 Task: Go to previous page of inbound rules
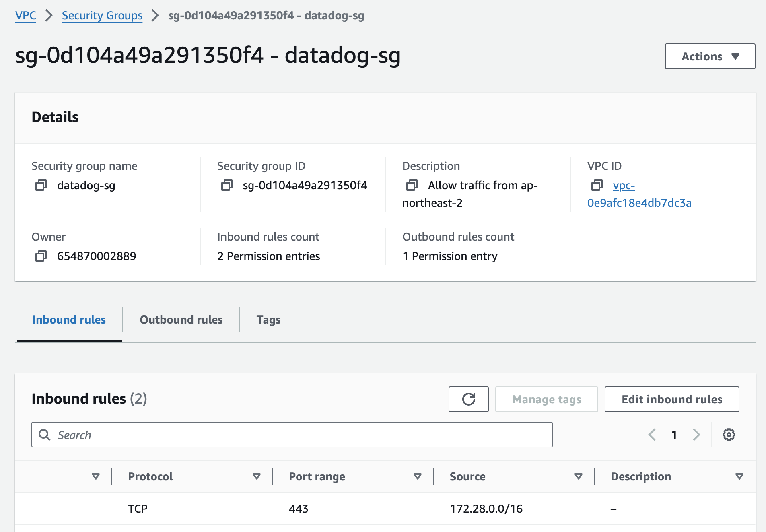(x=652, y=435)
